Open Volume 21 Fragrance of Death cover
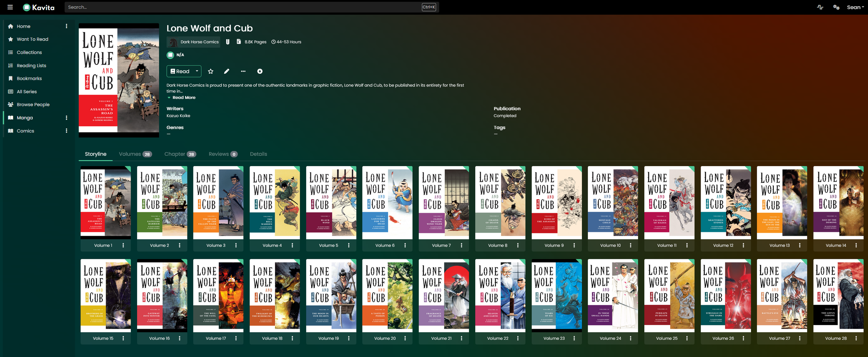Screen dimensions: 868x357 click(x=444, y=295)
